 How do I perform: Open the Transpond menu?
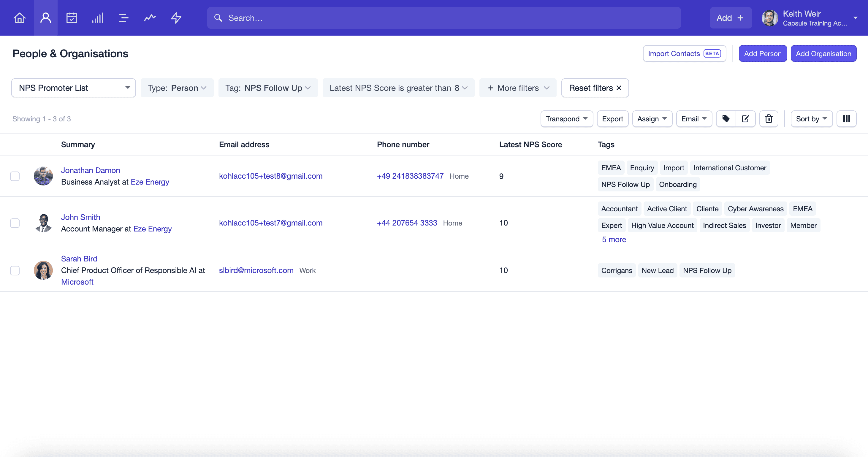(x=567, y=119)
